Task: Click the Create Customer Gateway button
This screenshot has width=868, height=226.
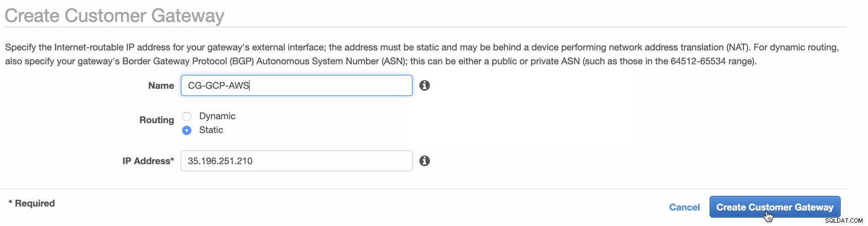Action: tap(775, 207)
